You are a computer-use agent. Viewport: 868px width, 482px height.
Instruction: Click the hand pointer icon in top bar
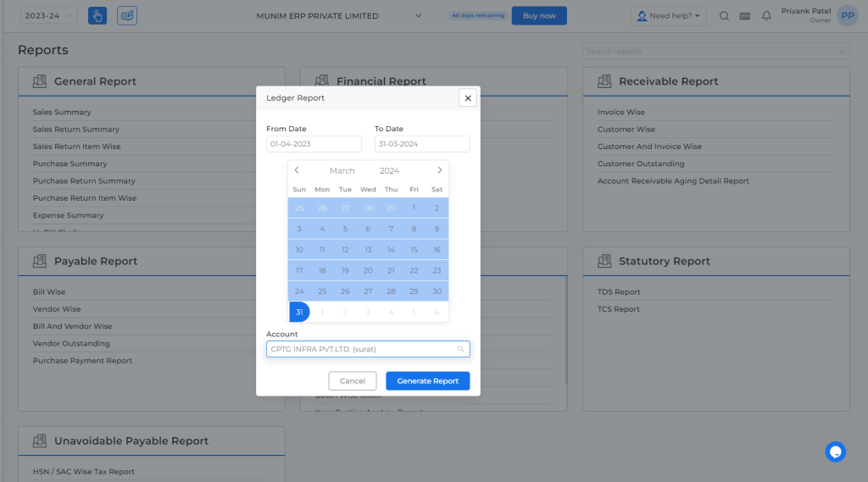click(x=97, y=15)
